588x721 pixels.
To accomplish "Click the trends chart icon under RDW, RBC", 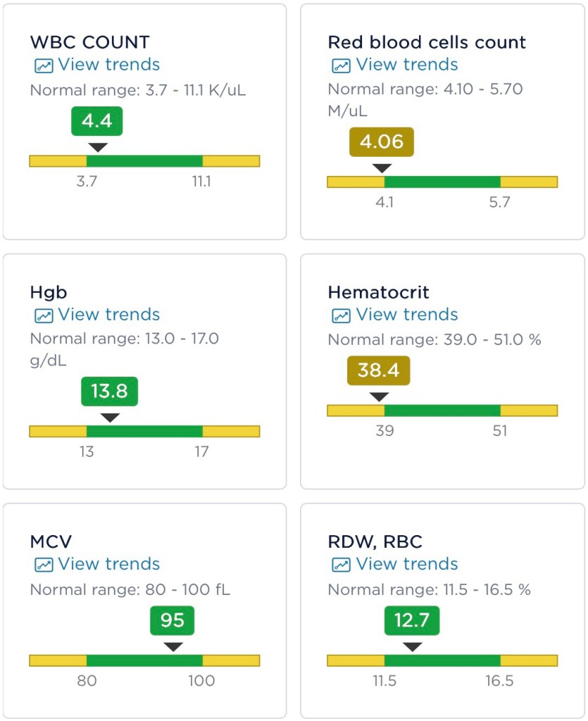I will [342, 565].
